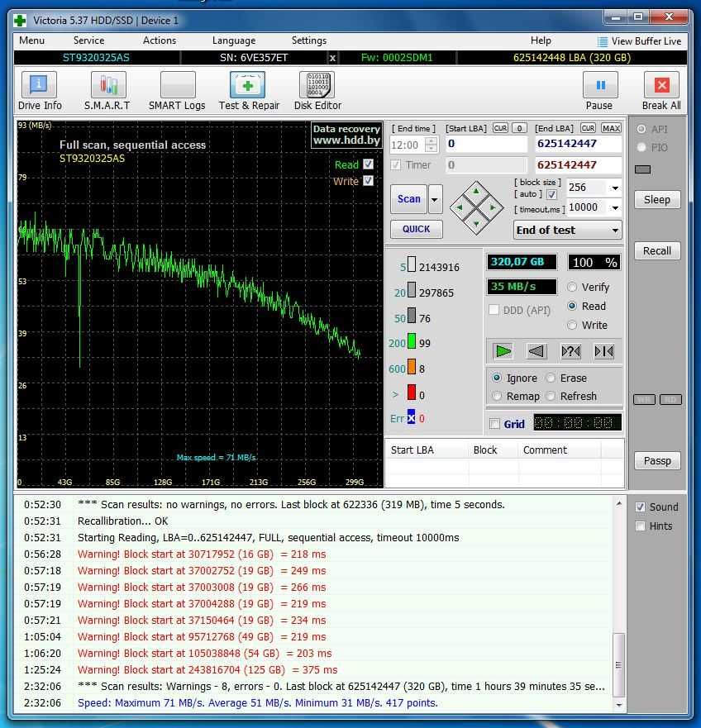Click the blue Err X block icon
This screenshot has height=728, width=701.
[411, 416]
